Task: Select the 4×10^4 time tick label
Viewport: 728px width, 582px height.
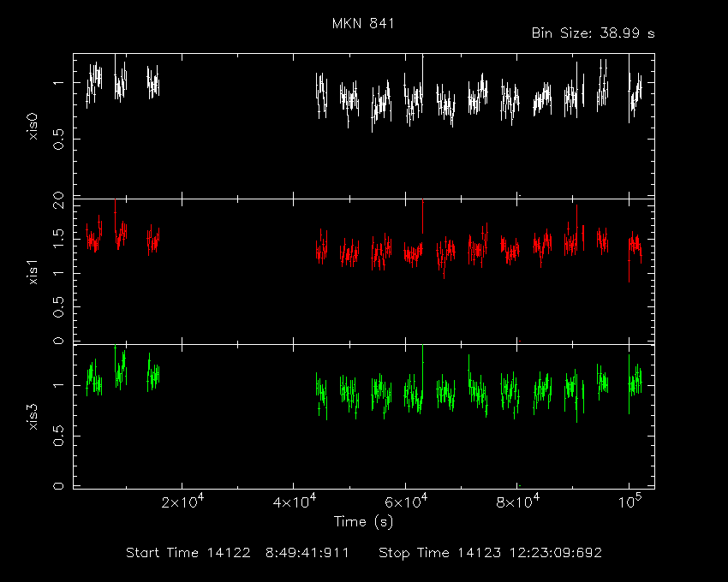Action: click(295, 502)
